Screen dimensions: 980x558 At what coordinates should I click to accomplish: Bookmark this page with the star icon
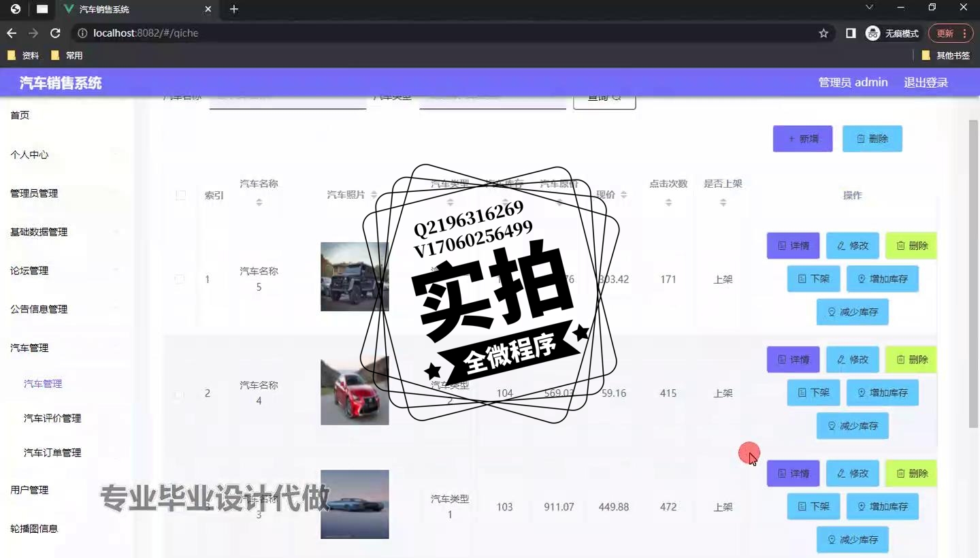[823, 33]
